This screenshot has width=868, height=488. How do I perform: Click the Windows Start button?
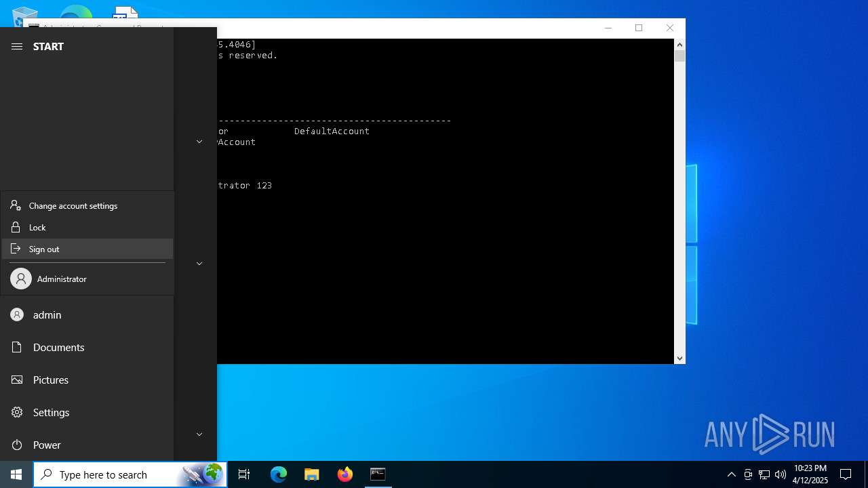pos(16,474)
